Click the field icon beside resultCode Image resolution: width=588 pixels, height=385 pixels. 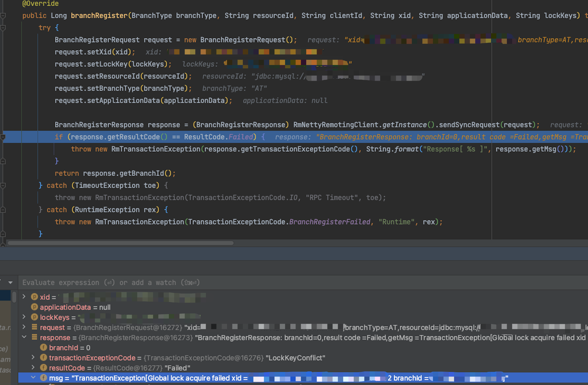[x=43, y=368]
